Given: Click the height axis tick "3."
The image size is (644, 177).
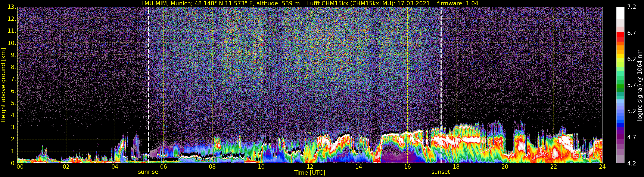Looking at the screenshot, I should click(x=13, y=127).
